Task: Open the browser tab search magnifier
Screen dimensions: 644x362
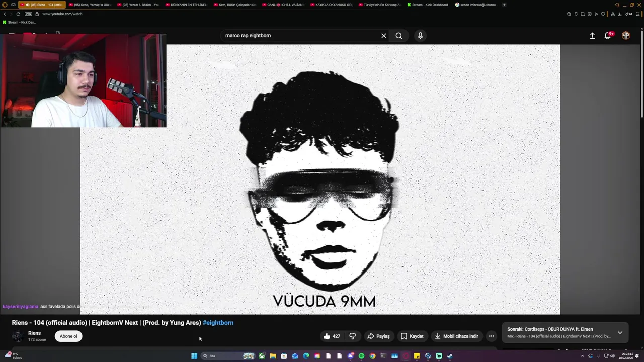Action: 617,5
